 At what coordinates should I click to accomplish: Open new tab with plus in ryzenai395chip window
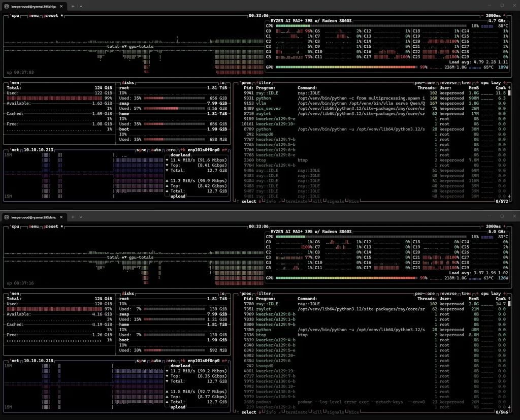pos(73,6)
